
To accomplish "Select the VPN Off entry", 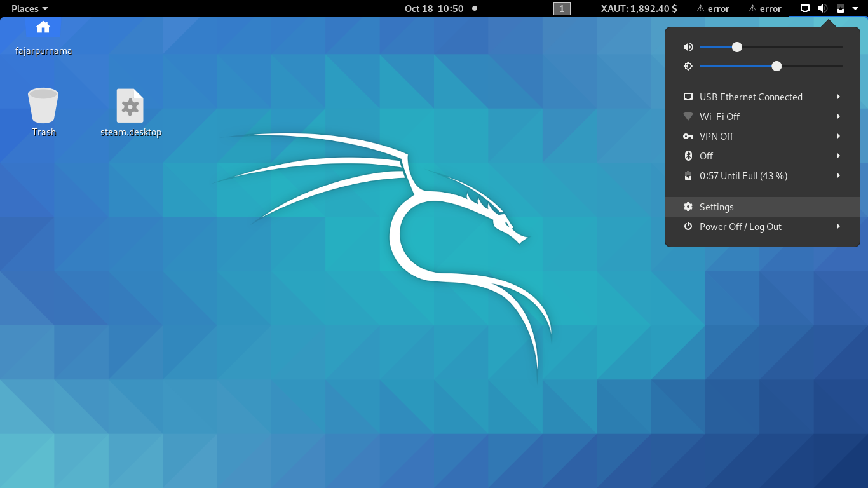I will (x=762, y=136).
